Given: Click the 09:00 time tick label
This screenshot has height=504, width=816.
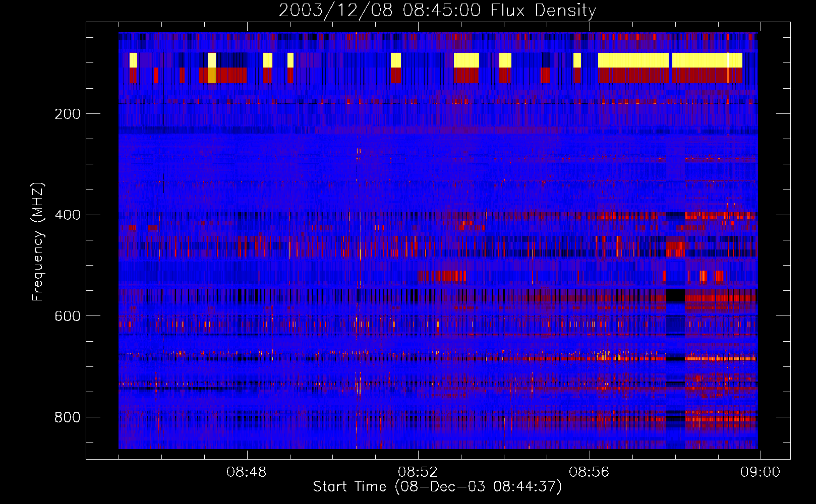Looking at the screenshot, I should pyautogui.click(x=760, y=472).
